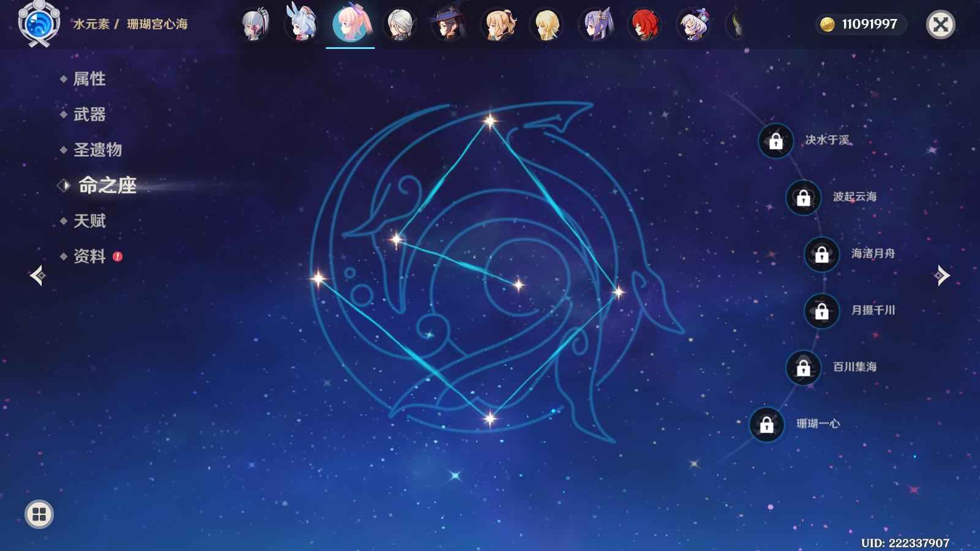Image resolution: width=980 pixels, height=551 pixels.
Task: Open the four-square grid menu button
Action: (x=39, y=514)
